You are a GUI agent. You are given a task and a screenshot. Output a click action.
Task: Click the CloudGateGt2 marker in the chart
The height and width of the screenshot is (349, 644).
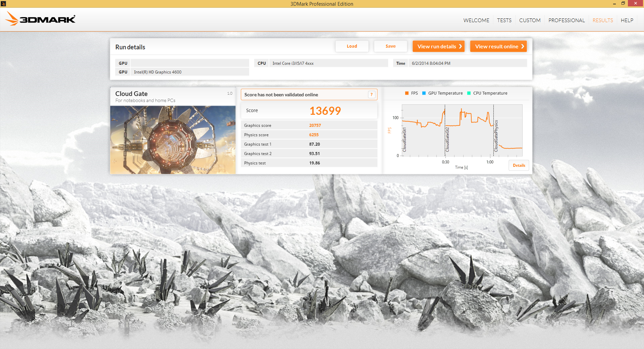tap(447, 140)
